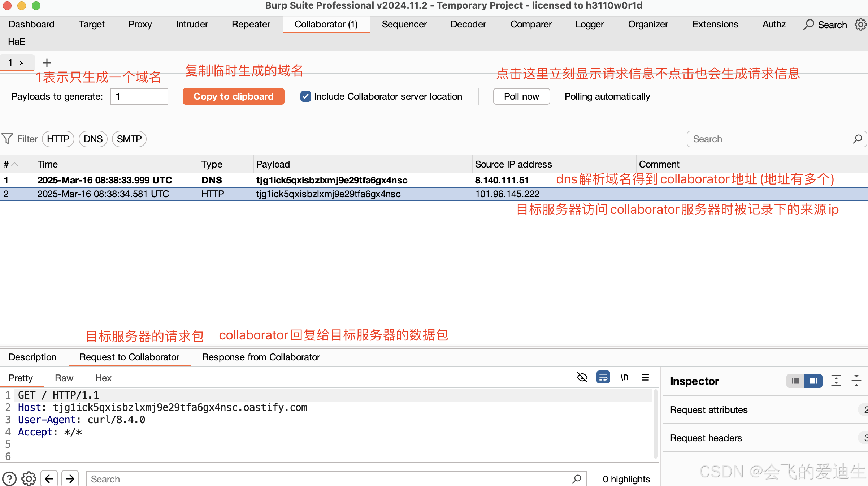Image resolution: width=868 pixels, height=486 pixels.
Task: Click the forward arrow search navigation button
Action: pyautogui.click(x=70, y=479)
